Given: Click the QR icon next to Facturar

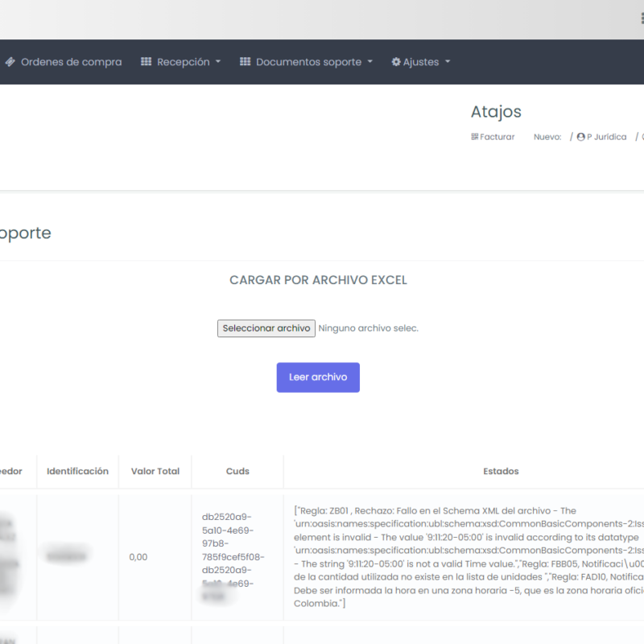Looking at the screenshot, I should tap(475, 137).
